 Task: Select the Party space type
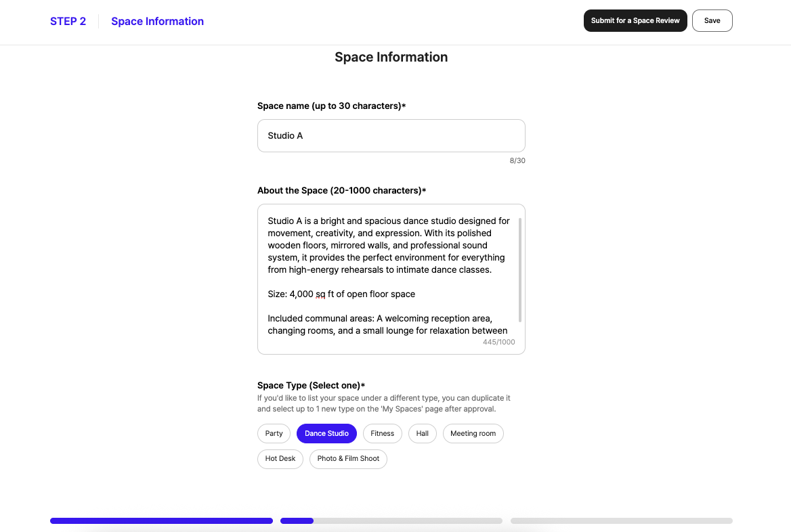pos(274,433)
